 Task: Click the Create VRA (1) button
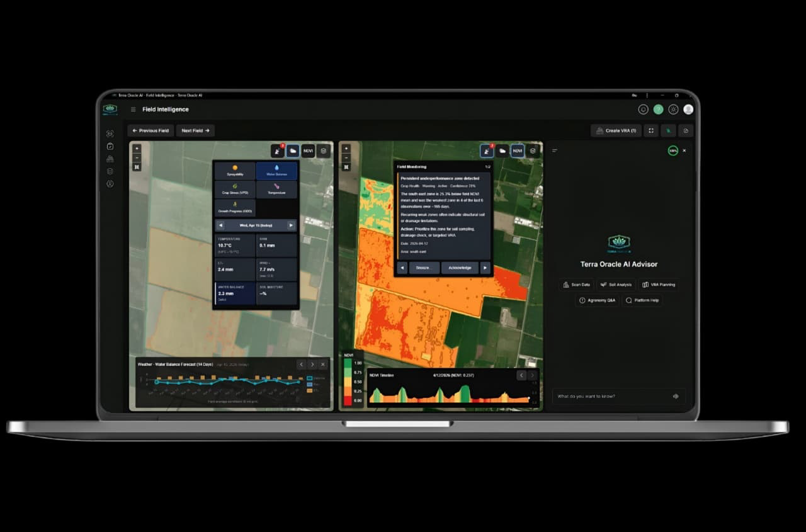pyautogui.click(x=616, y=130)
